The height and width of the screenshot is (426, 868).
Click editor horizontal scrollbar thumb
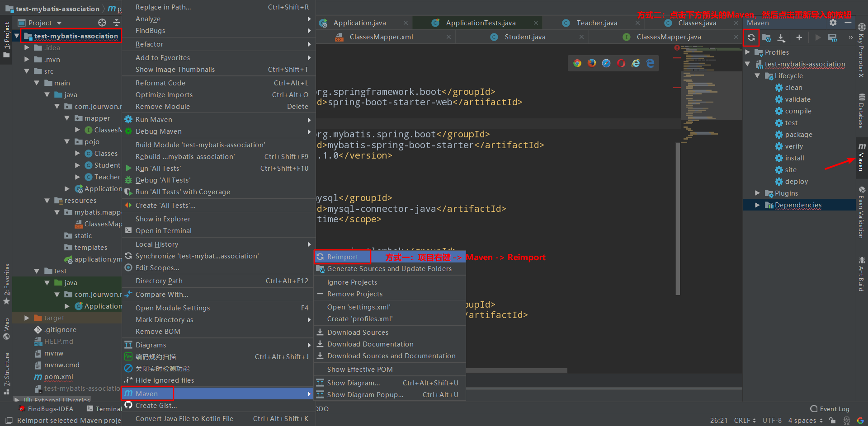click(516, 370)
